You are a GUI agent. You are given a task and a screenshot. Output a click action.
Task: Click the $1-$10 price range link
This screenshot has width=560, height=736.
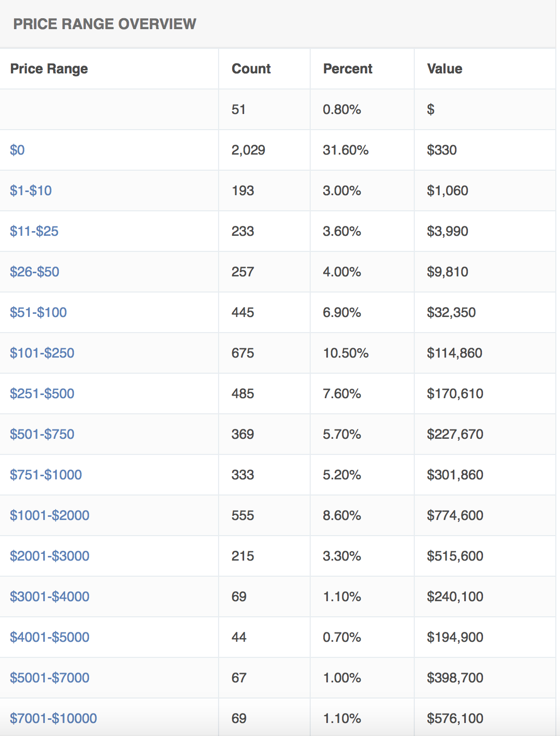click(31, 191)
